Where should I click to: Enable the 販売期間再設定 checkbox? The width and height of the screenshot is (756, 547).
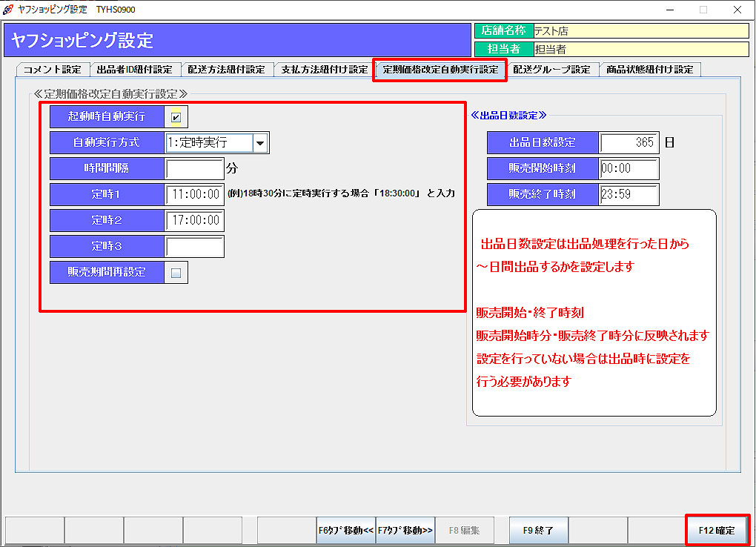176,273
